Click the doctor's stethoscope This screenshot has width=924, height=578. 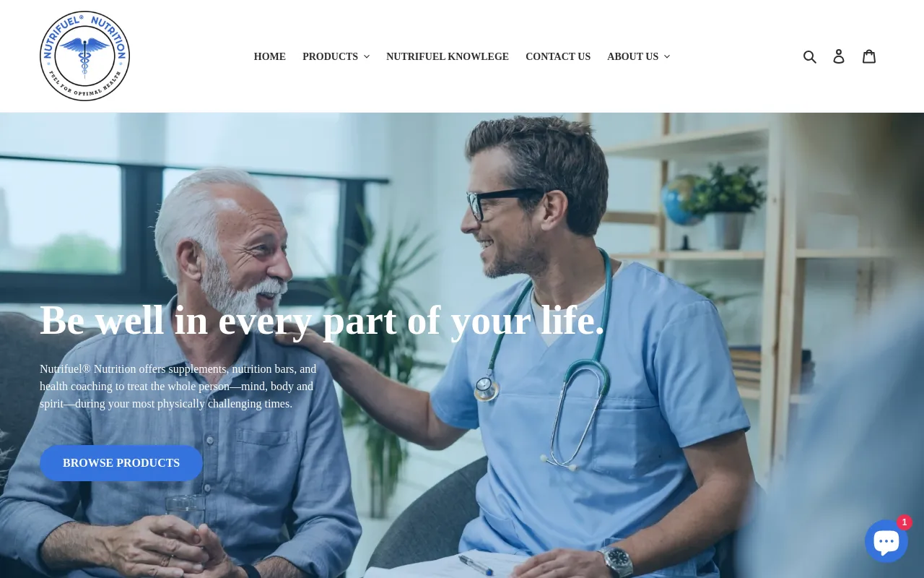coord(549,361)
